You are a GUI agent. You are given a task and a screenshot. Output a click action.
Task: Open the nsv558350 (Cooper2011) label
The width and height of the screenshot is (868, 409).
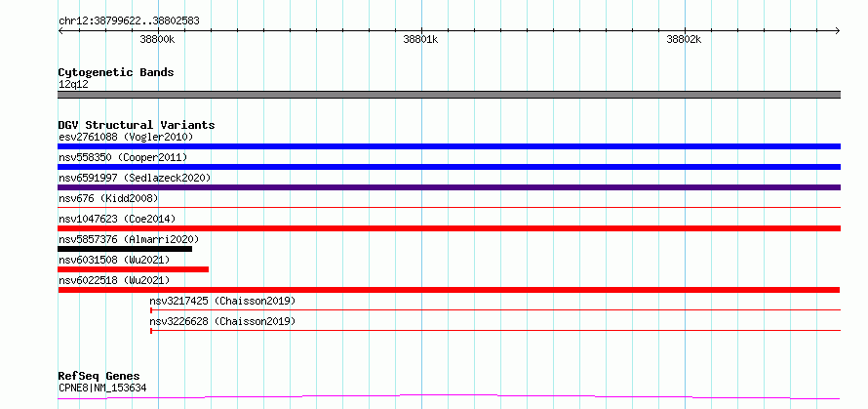(123, 157)
